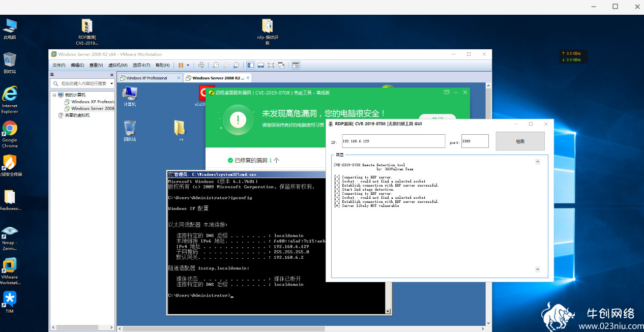Open the RDP漏洞 CVE-2019 folder on the desktop
The height and width of the screenshot is (332, 644).
click(x=87, y=33)
